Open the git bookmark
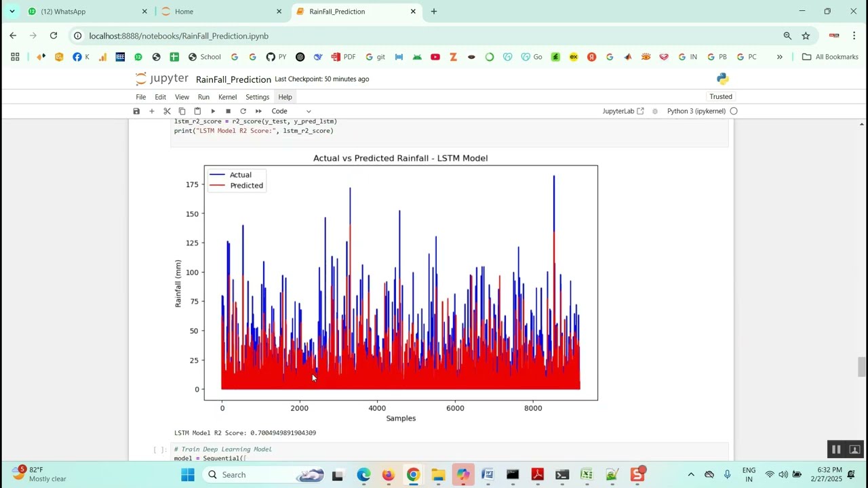 click(x=376, y=57)
